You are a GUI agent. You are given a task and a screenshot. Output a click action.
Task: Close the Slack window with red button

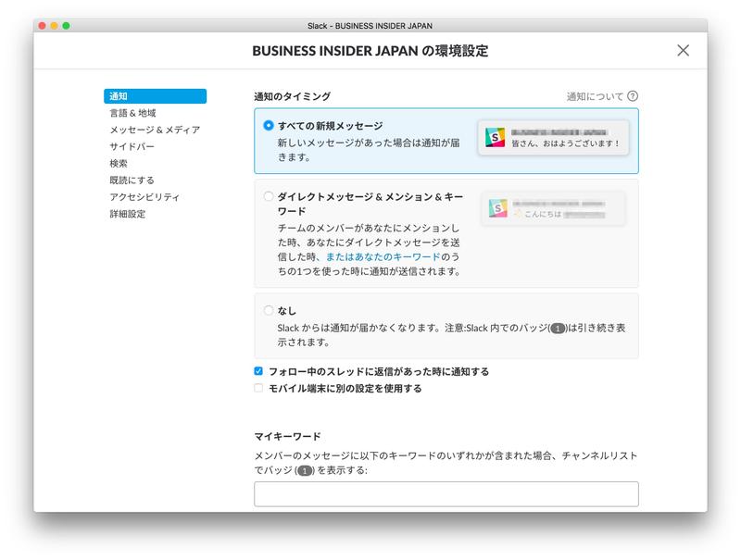pyautogui.click(x=42, y=26)
